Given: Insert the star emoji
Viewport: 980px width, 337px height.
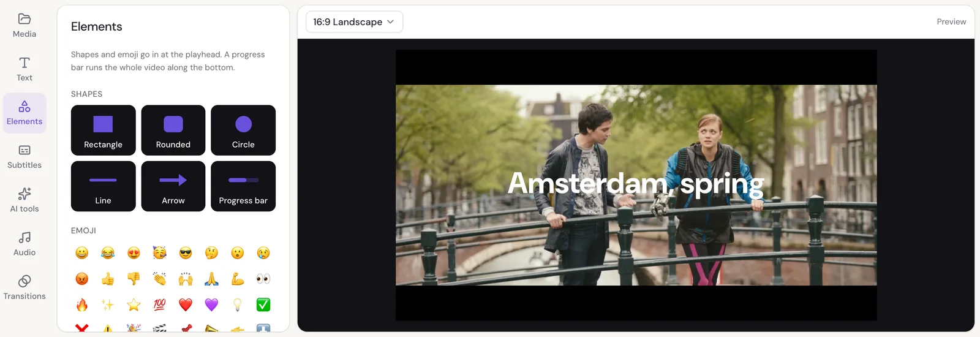Looking at the screenshot, I should click(x=134, y=305).
